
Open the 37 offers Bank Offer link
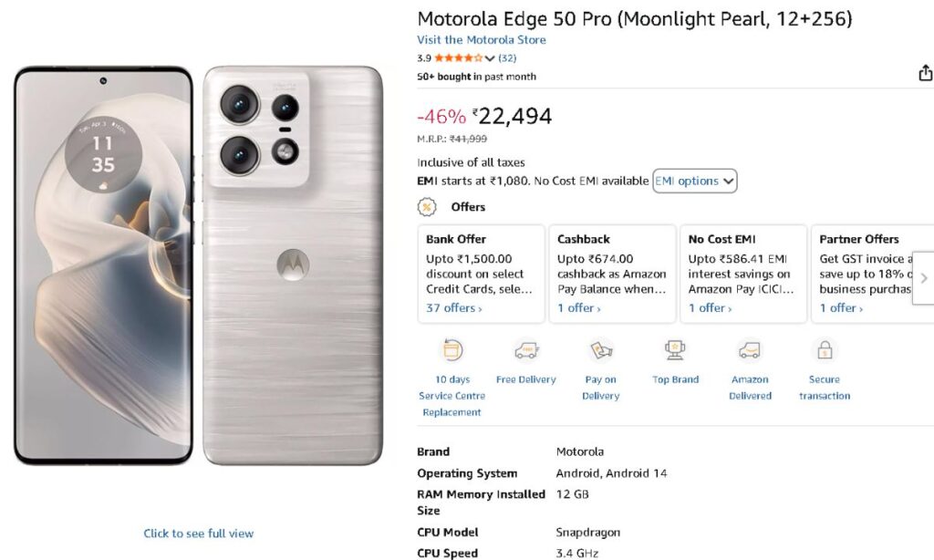coord(453,308)
